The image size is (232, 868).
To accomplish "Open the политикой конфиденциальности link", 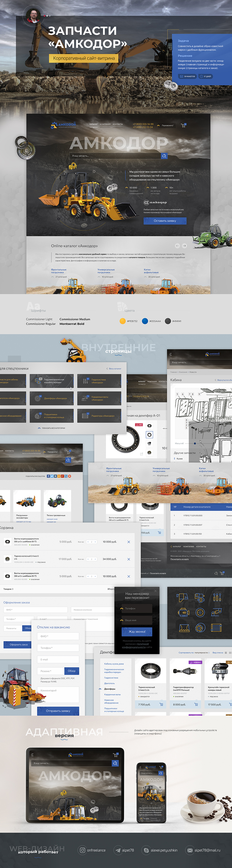I will [136, 645].
